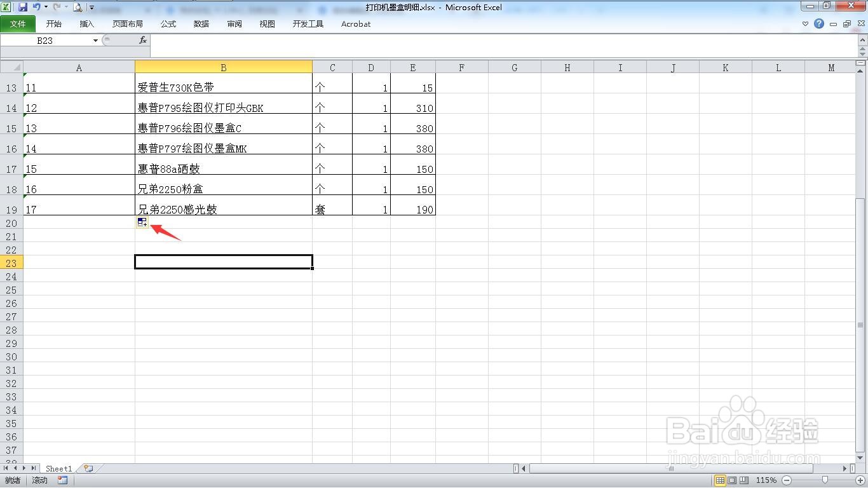Click the Insert Worksheet tab icon

[88, 468]
